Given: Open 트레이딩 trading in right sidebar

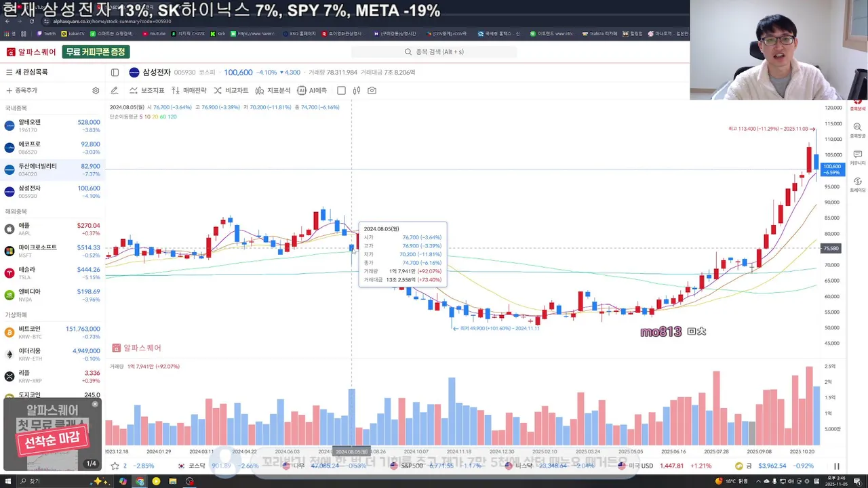Looking at the screenshot, I should click(858, 185).
